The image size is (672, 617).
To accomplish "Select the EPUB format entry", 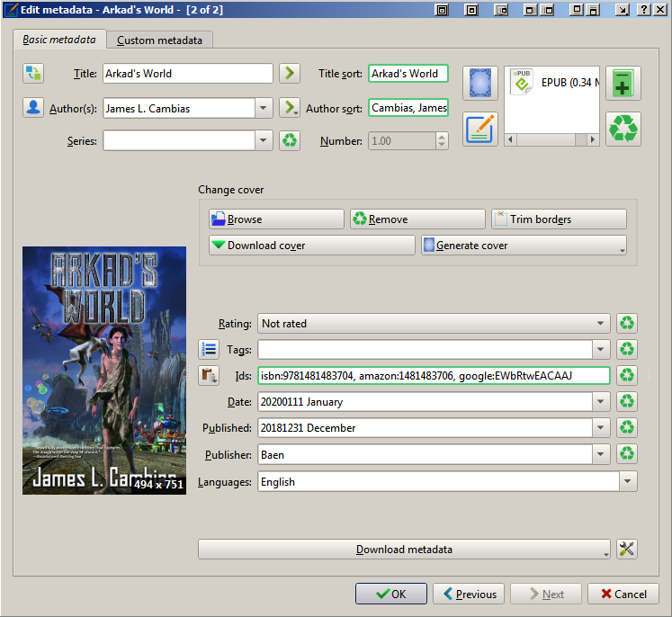I will coord(554,82).
